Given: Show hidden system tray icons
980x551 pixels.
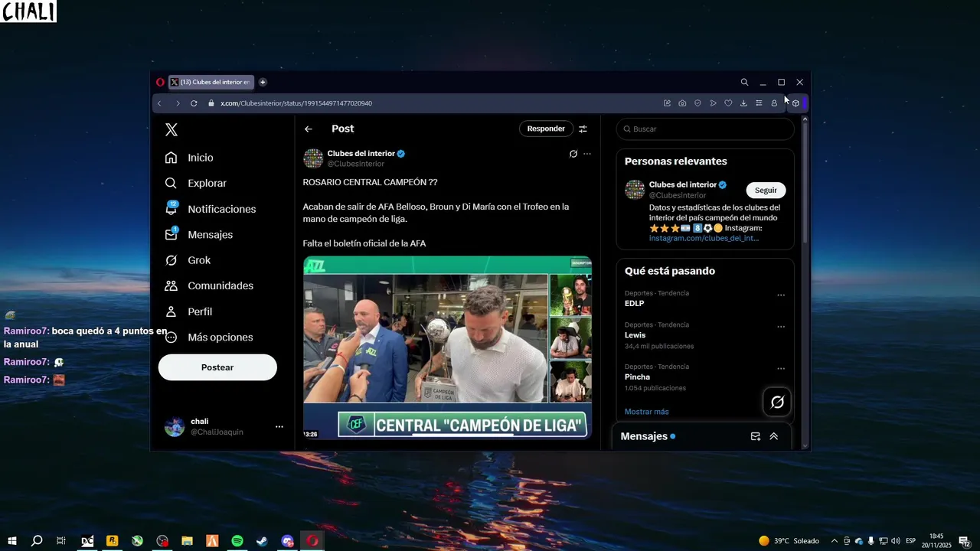Looking at the screenshot, I should pos(835,541).
